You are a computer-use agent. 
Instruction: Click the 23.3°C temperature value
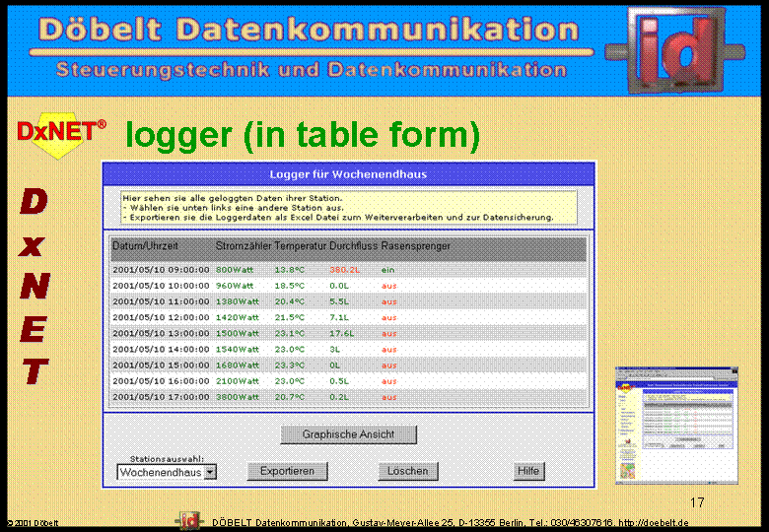click(x=289, y=366)
